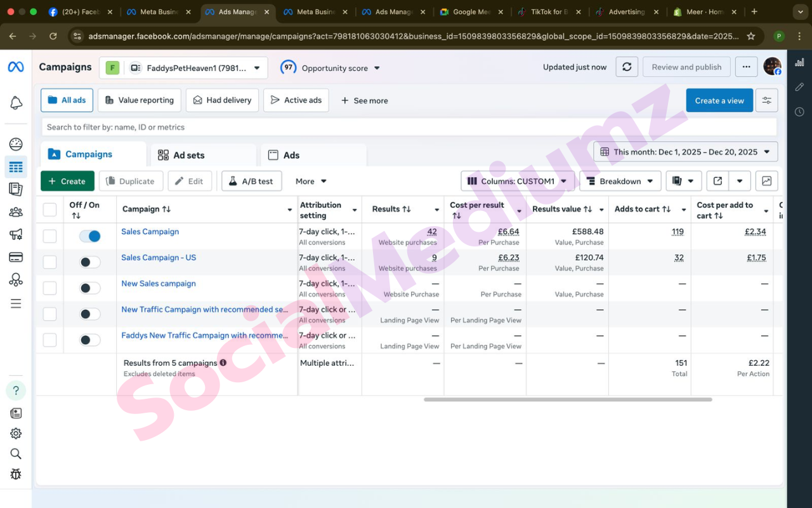Open the charts panel icon
Image resolution: width=812 pixels, height=508 pixels.
[x=766, y=181]
